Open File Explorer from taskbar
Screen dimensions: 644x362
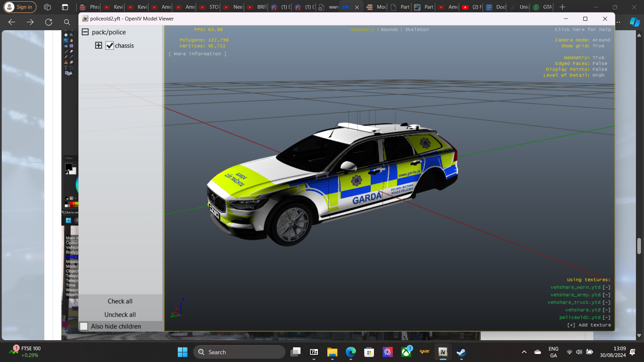pyautogui.click(x=332, y=352)
